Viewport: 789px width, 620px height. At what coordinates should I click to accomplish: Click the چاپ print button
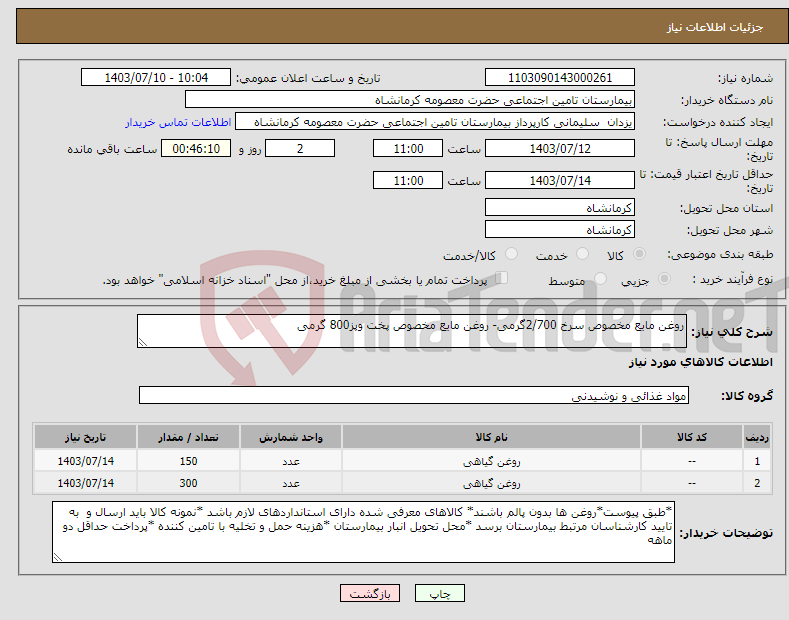(x=439, y=593)
